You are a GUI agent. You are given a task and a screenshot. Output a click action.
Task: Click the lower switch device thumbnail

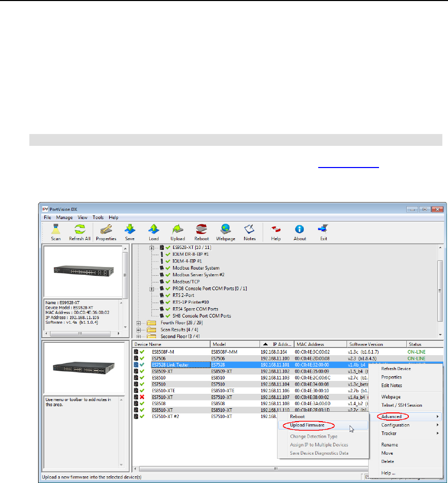[84, 368]
